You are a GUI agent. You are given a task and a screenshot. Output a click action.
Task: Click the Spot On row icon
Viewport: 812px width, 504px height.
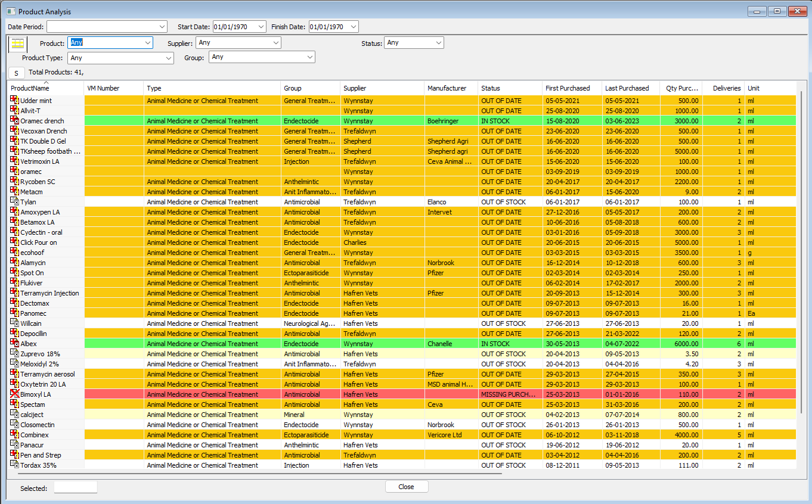15,273
